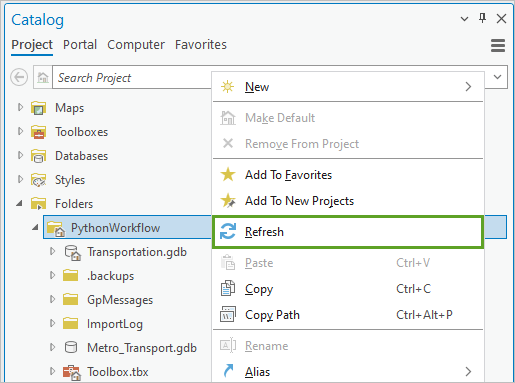Click the Alias arrow icon
Image resolution: width=515 pixels, height=383 pixels.
coord(228,371)
